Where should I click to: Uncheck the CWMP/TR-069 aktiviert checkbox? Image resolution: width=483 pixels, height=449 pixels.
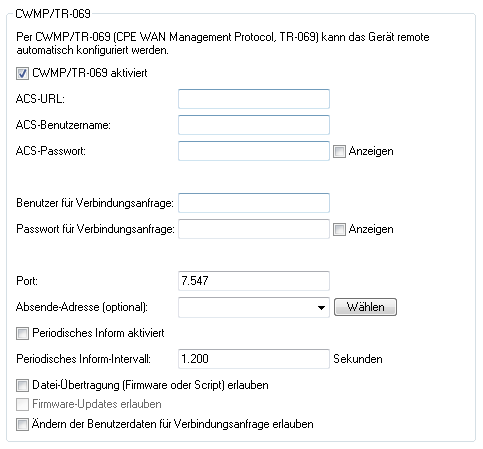click(22, 73)
